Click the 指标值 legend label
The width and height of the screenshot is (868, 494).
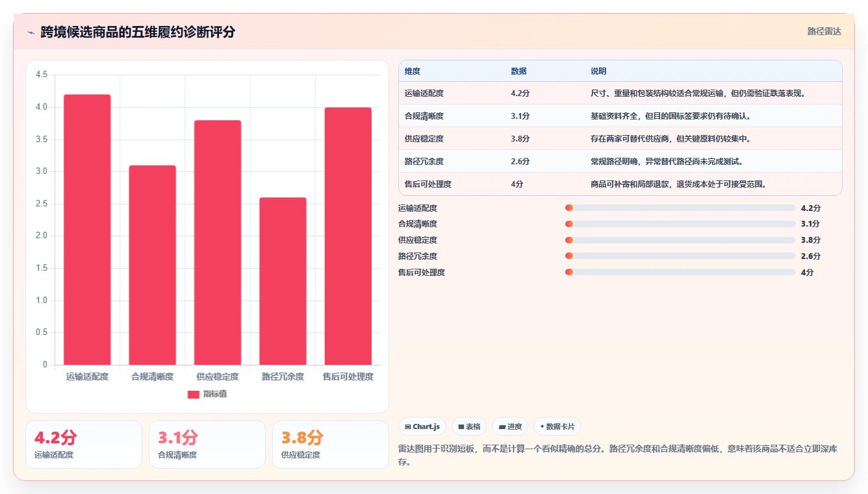coord(215,394)
